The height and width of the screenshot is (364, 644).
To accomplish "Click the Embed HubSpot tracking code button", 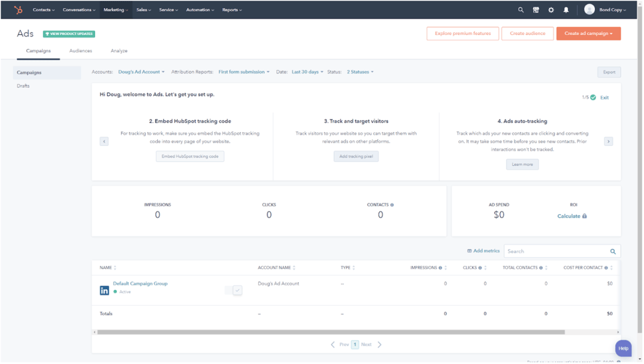I will 190,157.
